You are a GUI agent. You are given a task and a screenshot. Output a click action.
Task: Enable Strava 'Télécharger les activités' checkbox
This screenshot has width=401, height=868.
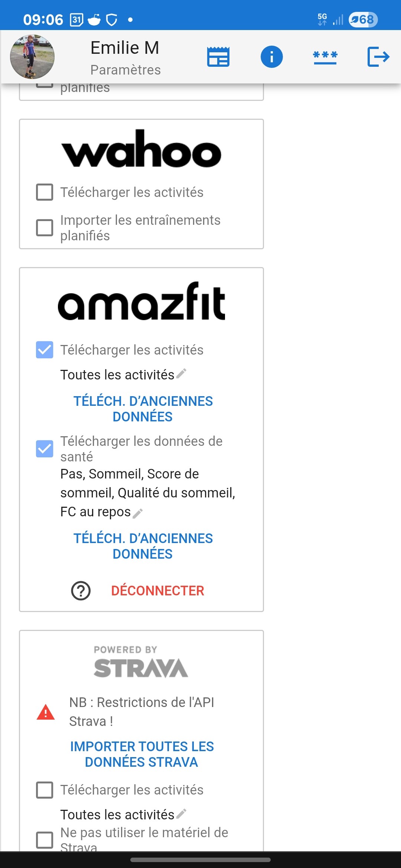coord(45,790)
